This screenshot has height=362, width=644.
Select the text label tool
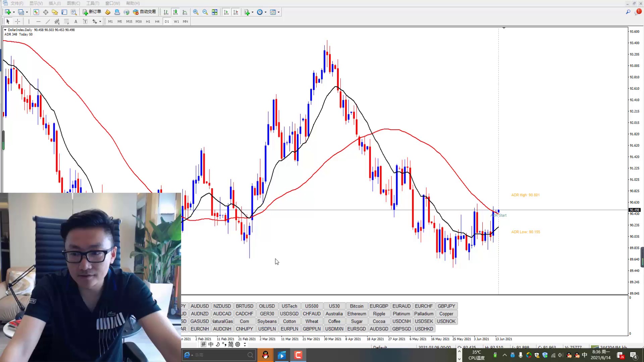[85, 21]
